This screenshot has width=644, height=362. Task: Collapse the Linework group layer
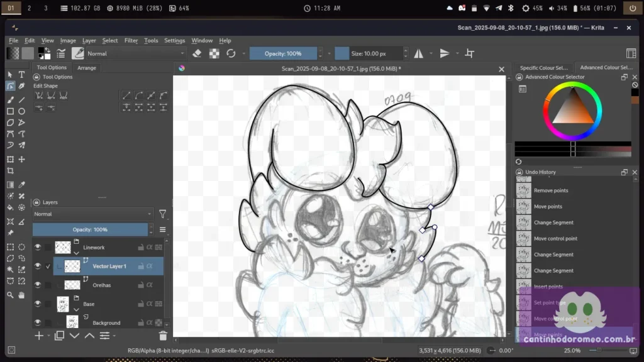pyautogui.click(x=76, y=253)
